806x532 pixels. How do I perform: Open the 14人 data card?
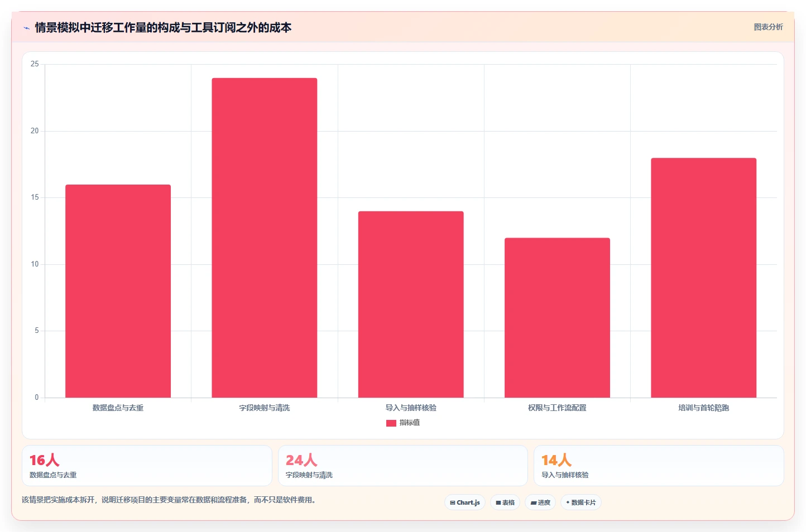point(659,466)
